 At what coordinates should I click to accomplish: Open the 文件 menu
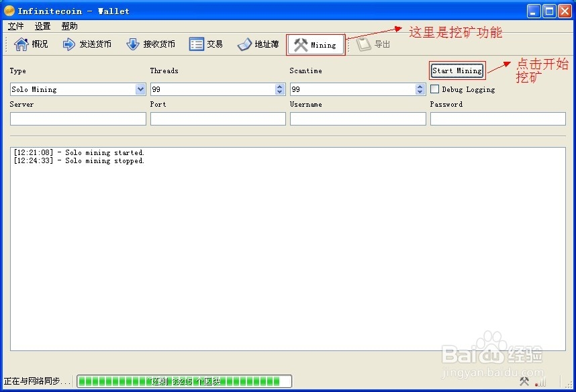pos(16,26)
